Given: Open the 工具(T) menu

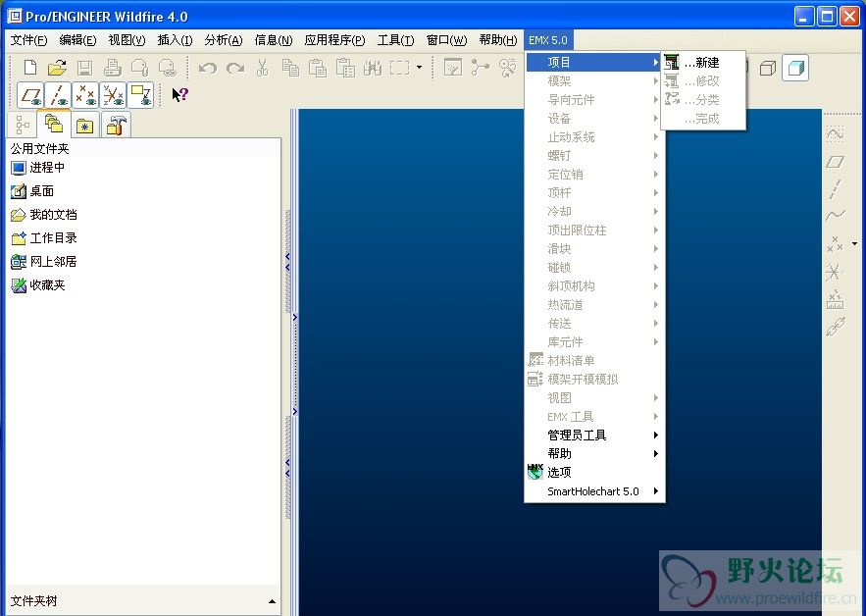Looking at the screenshot, I should click(395, 40).
